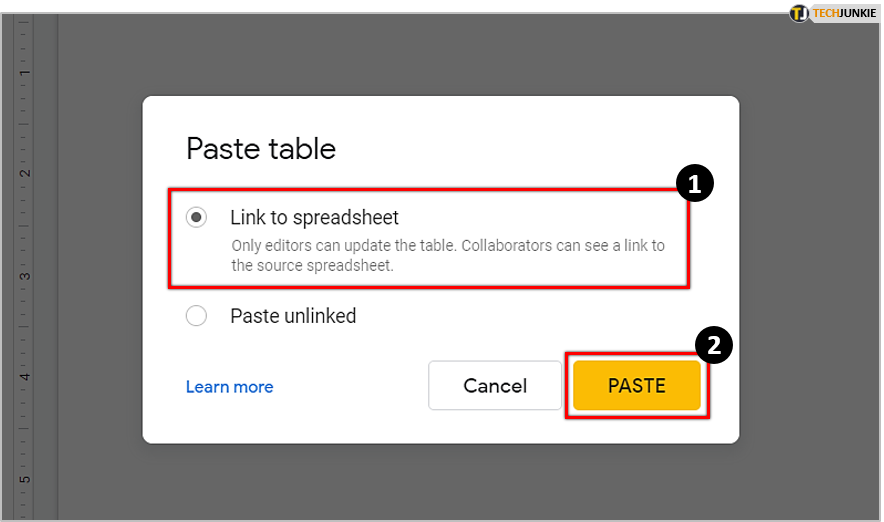Viewport: 884px width, 522px height.
Task: Click the Link to spreadsheet label text
Action: 314,218
